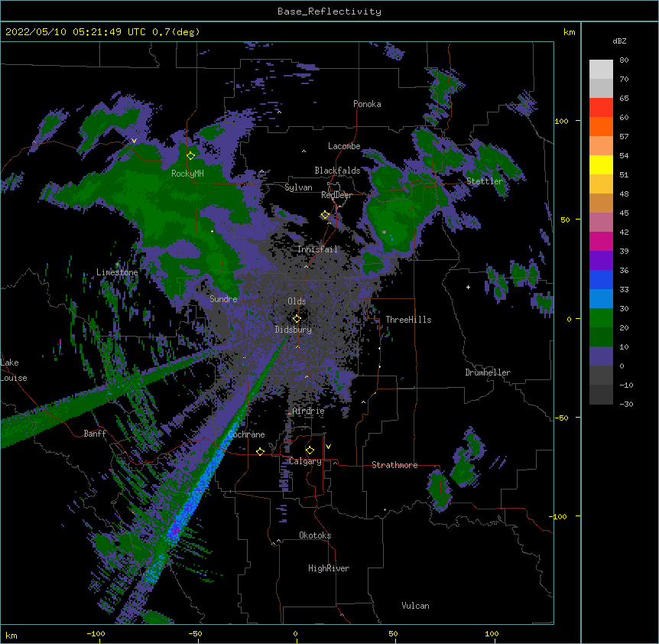
Task: Click the Airdrie label
Action: click(x=309, y=411)
